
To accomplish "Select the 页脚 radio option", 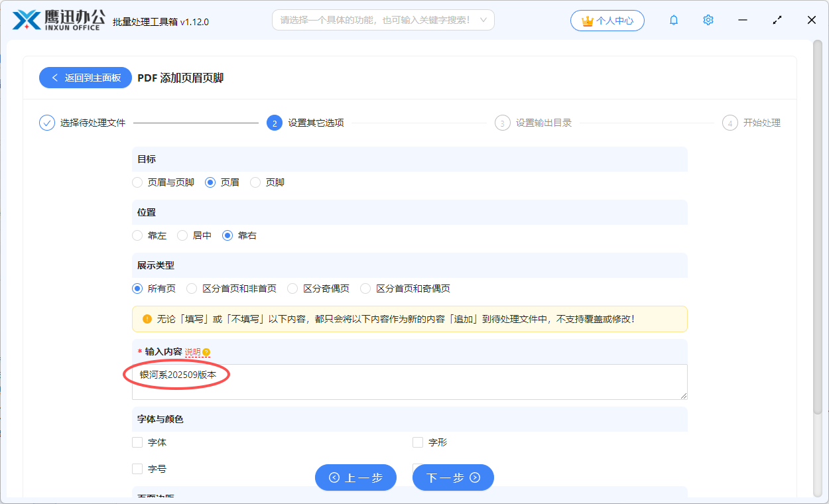I will click(x=255, y=182).
